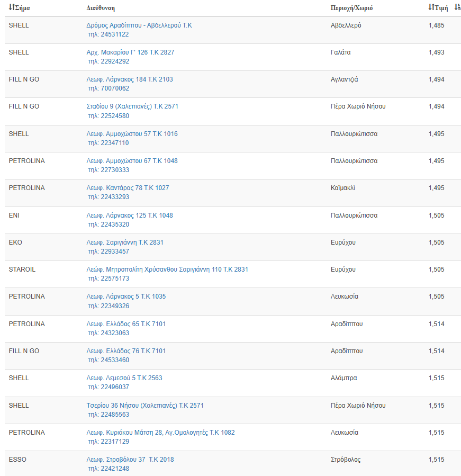Viewport: 461px width, 476px height.
Task: Open Λεώφ. Μητροπολίτη Χρύσανθου Σαριγιάννη 110 link
Action: coord(167,270)
